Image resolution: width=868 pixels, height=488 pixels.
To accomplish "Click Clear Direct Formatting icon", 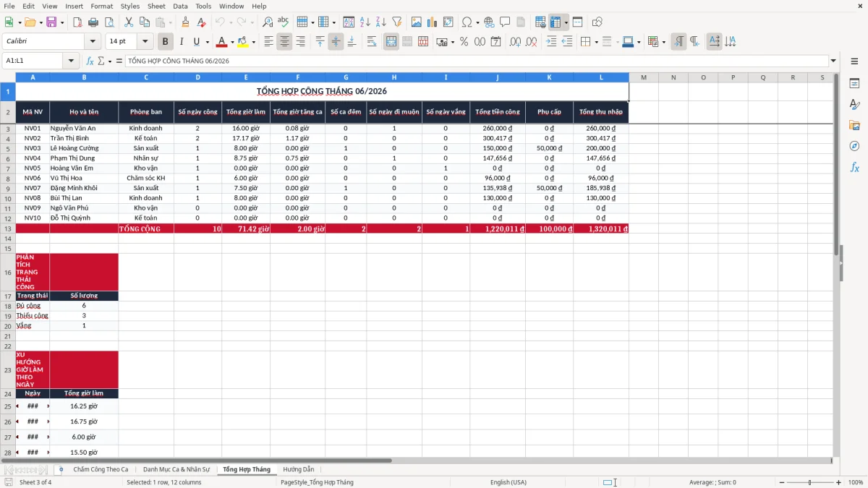I will point(200,22).
